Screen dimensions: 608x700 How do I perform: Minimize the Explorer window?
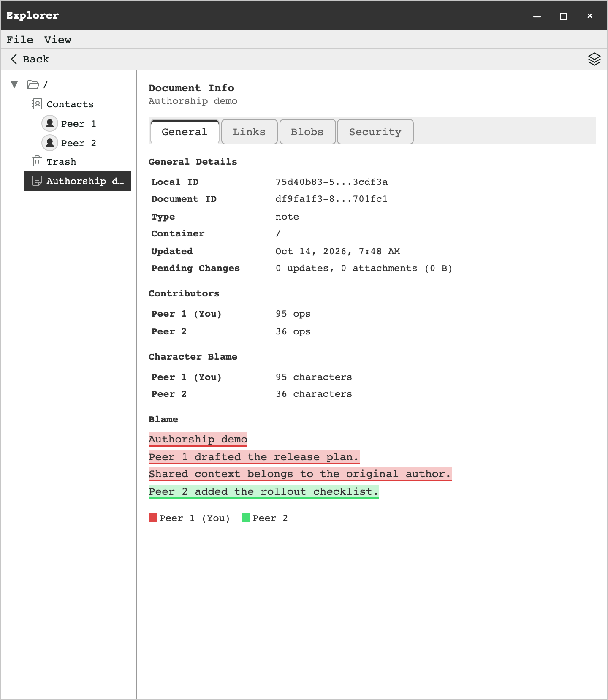coord(537,16)
